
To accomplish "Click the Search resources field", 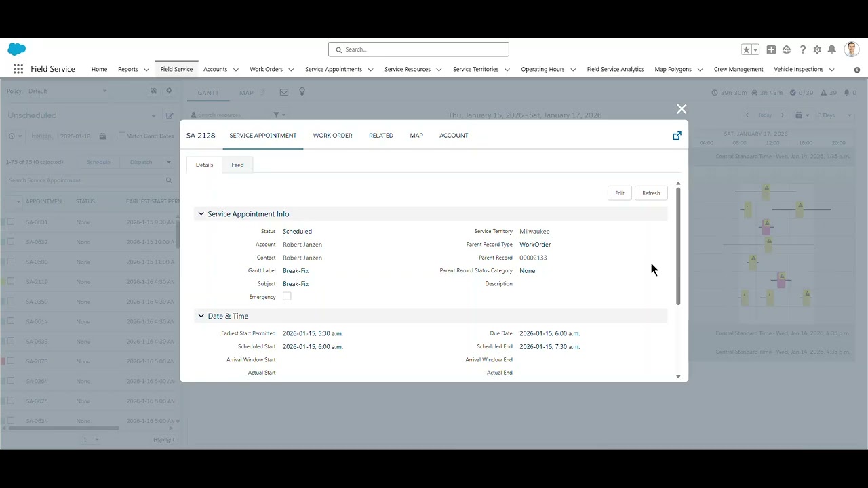I will pos(229,115).
